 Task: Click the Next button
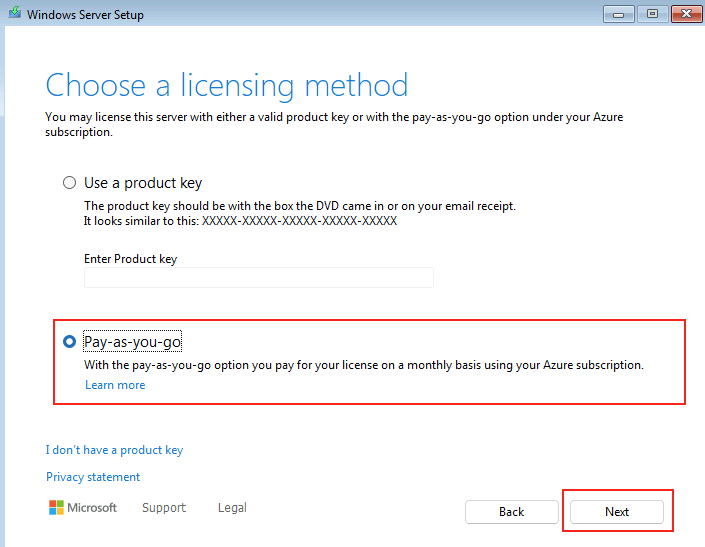click(617, 512)
